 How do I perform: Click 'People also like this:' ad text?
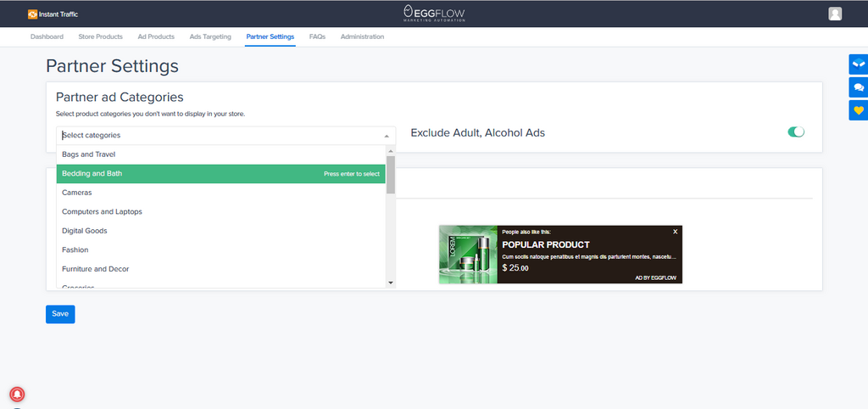click(526, 233)
